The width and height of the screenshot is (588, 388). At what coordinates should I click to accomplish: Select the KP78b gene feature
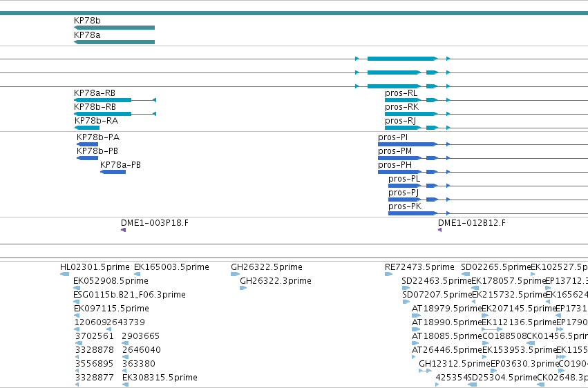pyautogui.click(x=115, y=28)
